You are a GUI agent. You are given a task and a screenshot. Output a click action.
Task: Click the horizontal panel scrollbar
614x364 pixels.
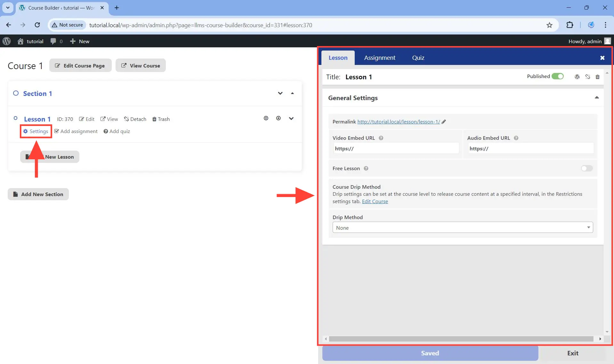[x=461, y=339]
